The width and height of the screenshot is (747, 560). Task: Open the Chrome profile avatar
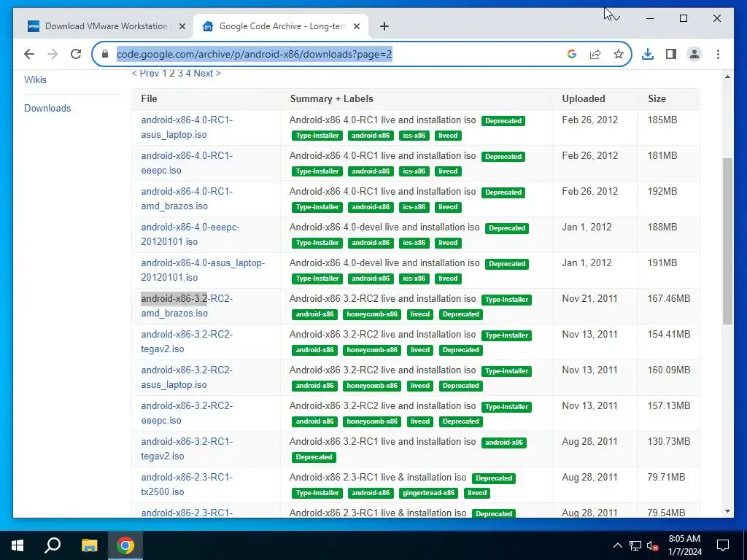click(x=694, y=54)
